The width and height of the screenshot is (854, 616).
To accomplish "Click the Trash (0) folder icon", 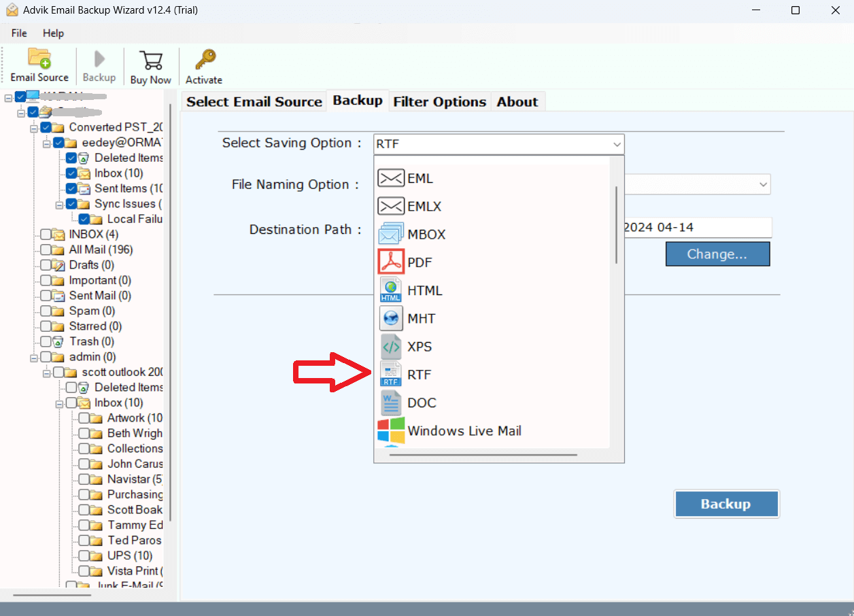I will coord(59,341).
